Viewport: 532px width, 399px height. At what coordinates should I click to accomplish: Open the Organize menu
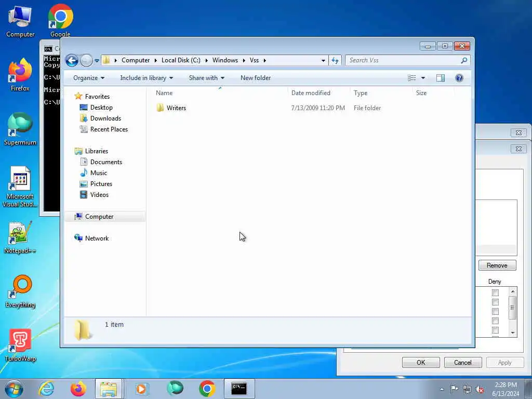point(89,78)
